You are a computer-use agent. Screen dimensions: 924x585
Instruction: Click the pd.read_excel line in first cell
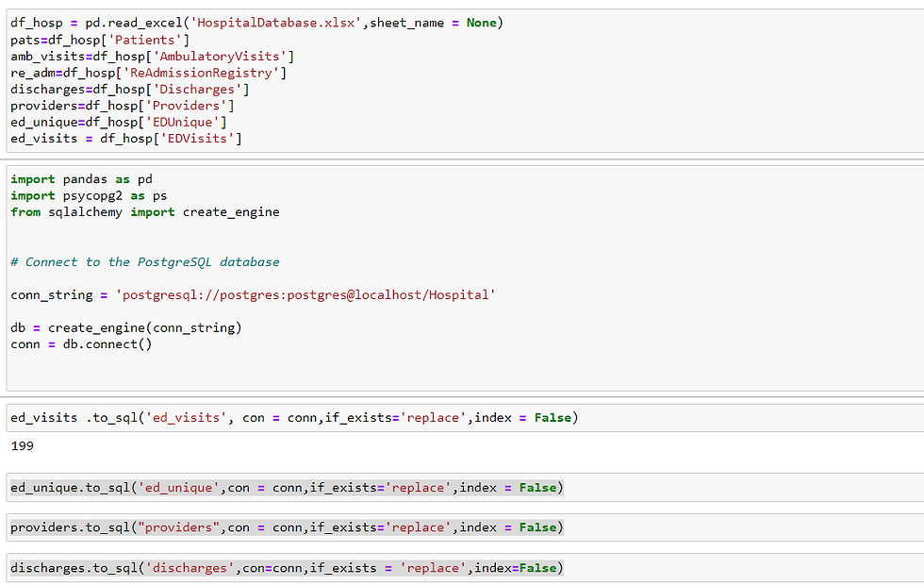pos(256,23)
